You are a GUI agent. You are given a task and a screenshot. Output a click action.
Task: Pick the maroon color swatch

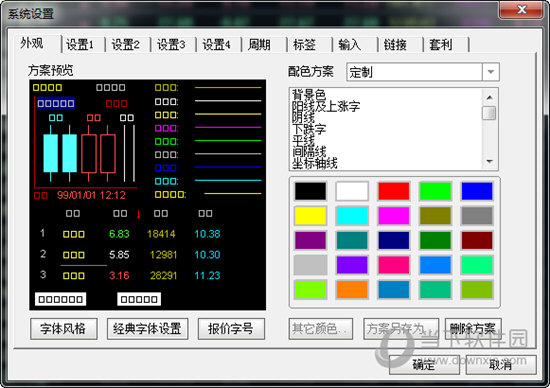pos(477,240)
